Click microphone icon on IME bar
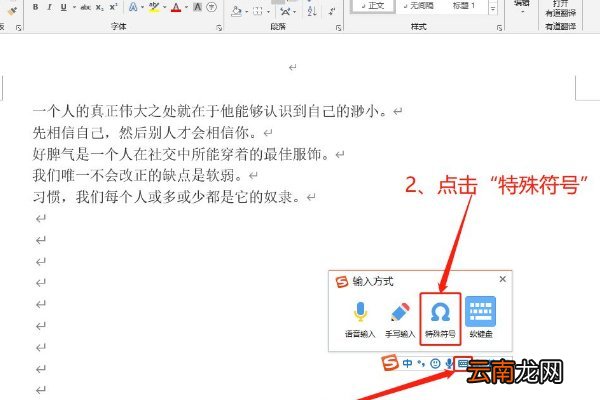Viewport: 600px width, 400px height. 449,363
